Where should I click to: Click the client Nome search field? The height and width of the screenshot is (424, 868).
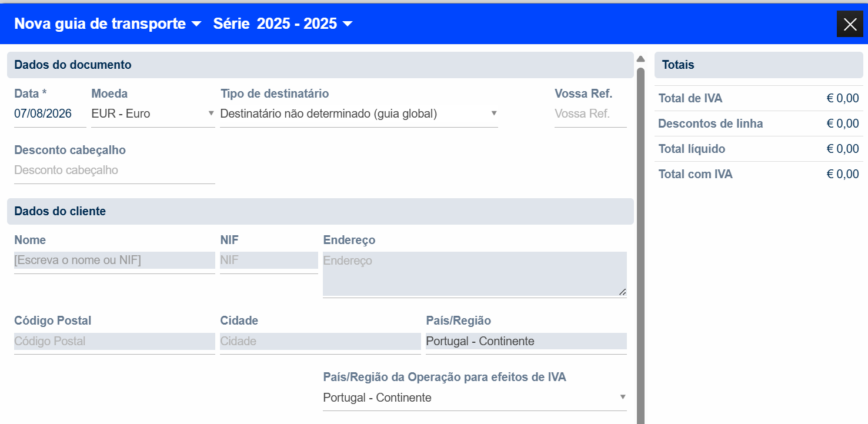click(x=115, y=260)
